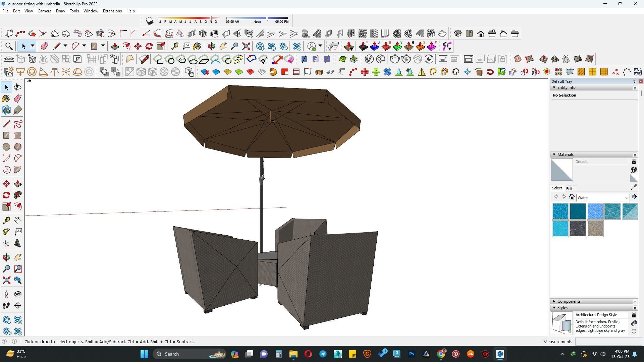Open the Water materials collection dropdown

602,198
